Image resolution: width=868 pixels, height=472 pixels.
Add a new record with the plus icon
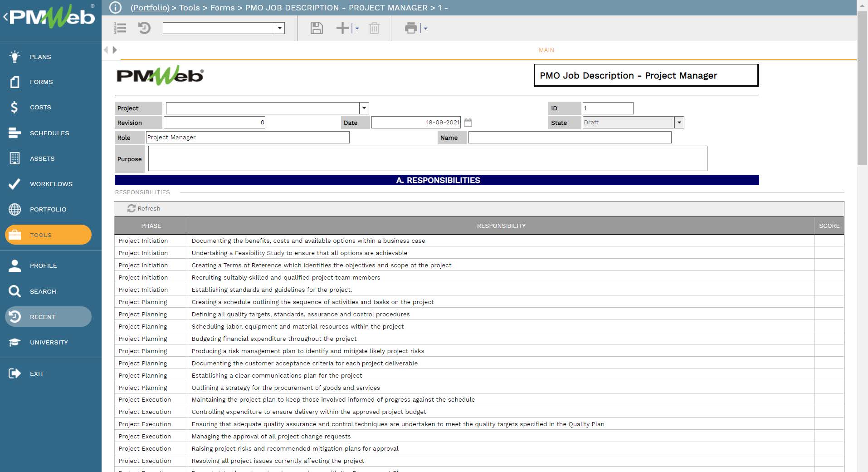(x=342, y=28)
